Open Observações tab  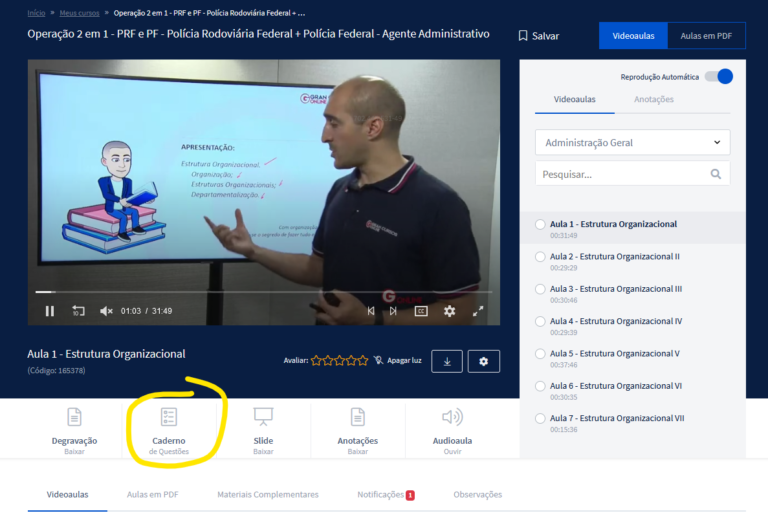click(x=478, y=495)
